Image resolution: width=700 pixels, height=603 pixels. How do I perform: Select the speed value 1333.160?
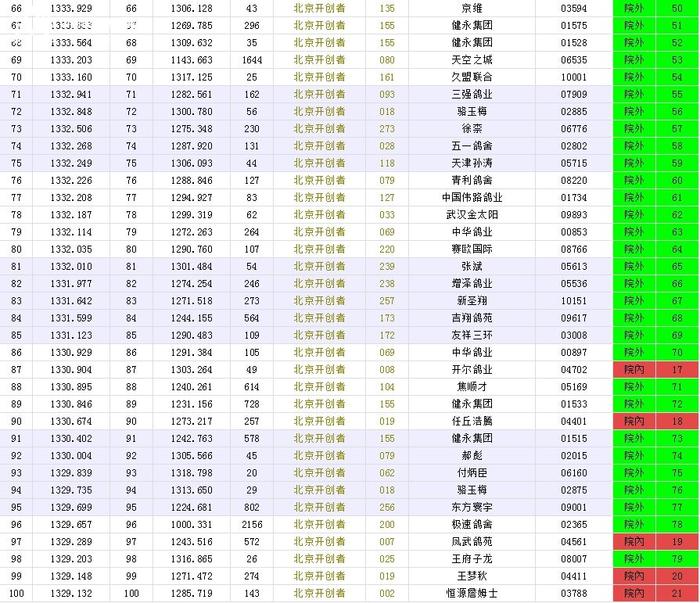coord(71,77)
